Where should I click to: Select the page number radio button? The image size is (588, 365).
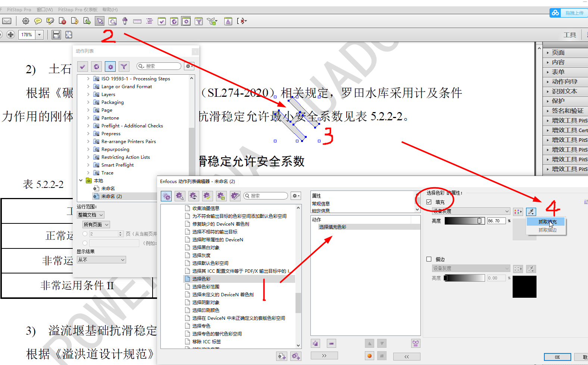(85, 234)
